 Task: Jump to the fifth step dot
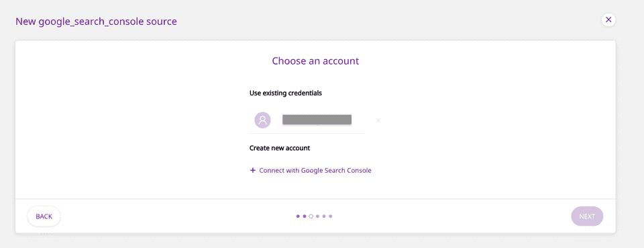point(324,216)
